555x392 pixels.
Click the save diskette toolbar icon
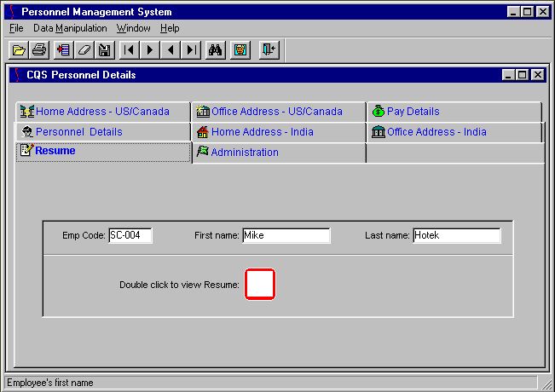click(105, 50)
